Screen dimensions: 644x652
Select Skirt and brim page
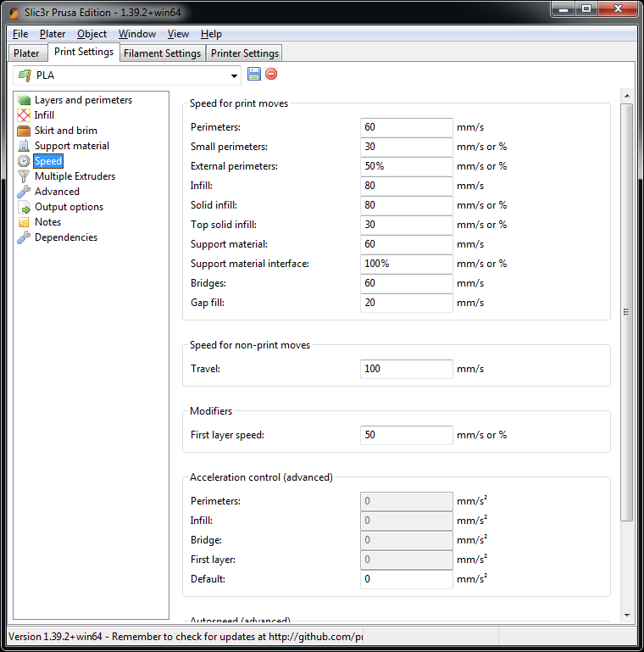(66, 131)
